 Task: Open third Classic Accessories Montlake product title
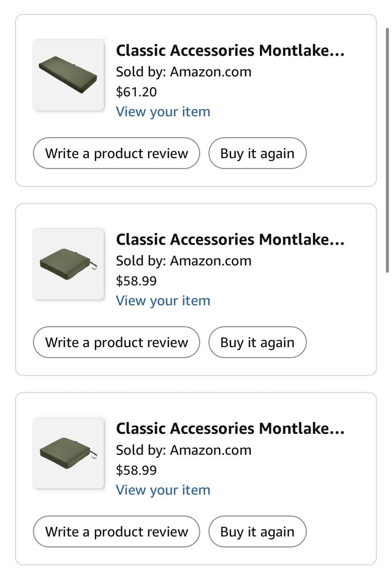[x=230, y=429]
